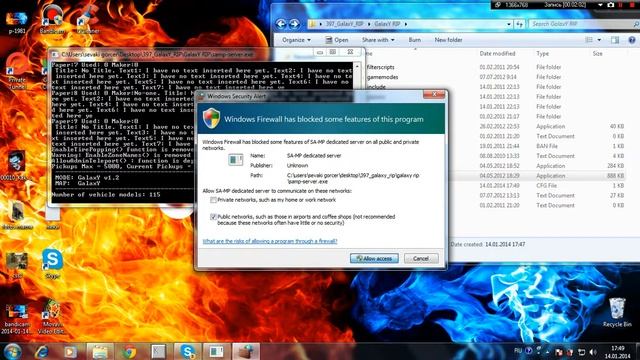The image size is (640, 360).
Task: Toggle the Explorer preview pane icon
Action: (x=615, y=40)
